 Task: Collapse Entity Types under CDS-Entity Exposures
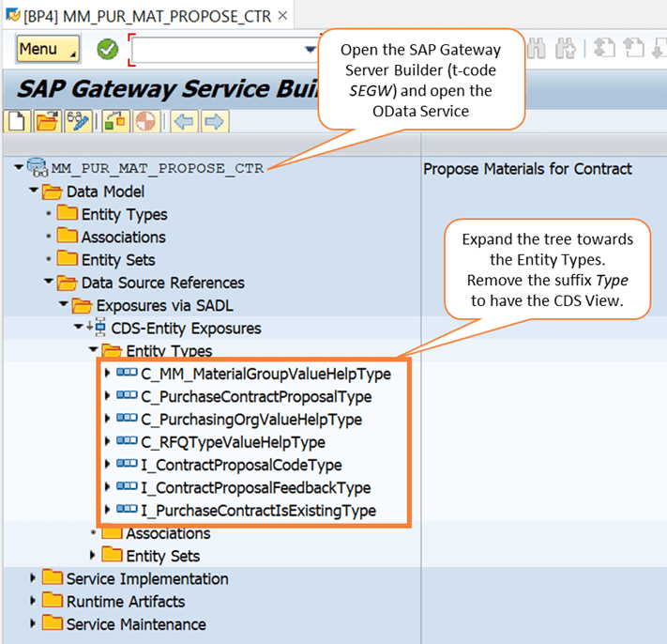(x=93, y=349)
